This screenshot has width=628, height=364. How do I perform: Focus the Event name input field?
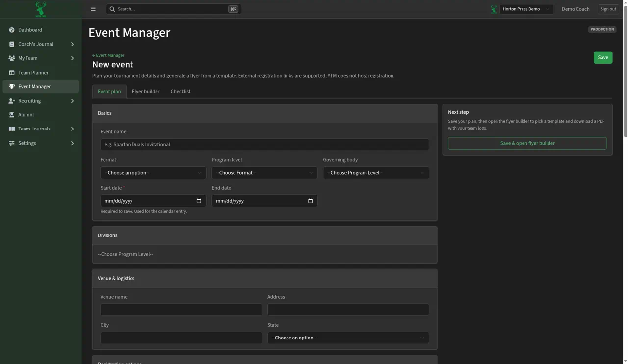(x=264, y=144)
